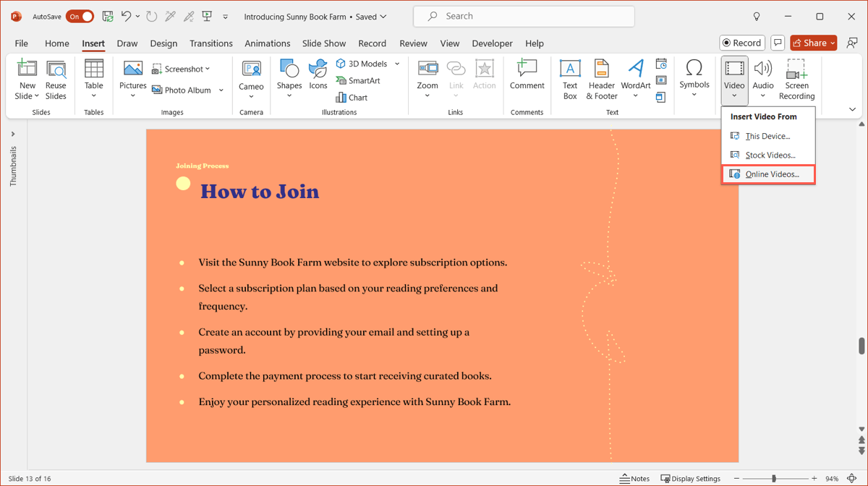Insert a Text Box

(x=570, y=80)
